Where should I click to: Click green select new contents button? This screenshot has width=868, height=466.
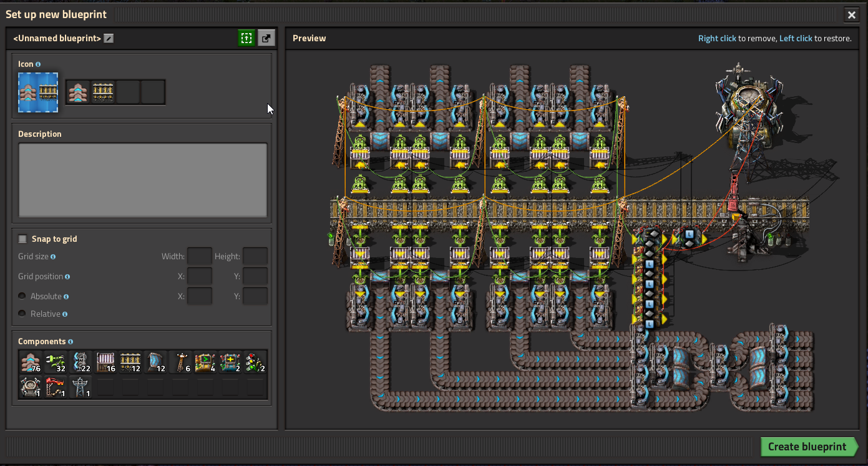pyautogui.click(x=246, y=38)
